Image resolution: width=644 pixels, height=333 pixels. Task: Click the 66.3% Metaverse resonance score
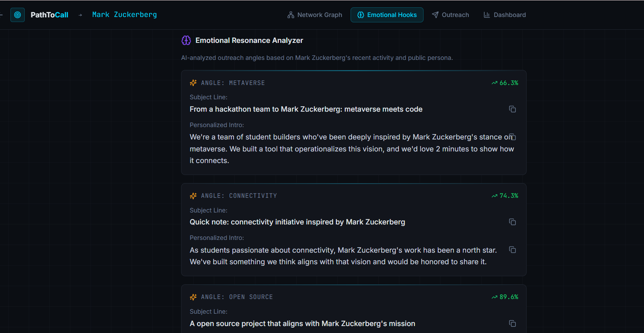click(505, 83)
